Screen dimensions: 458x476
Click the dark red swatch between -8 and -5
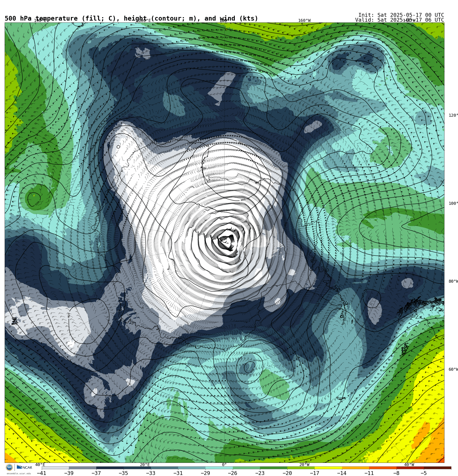(x=410, y=468)
